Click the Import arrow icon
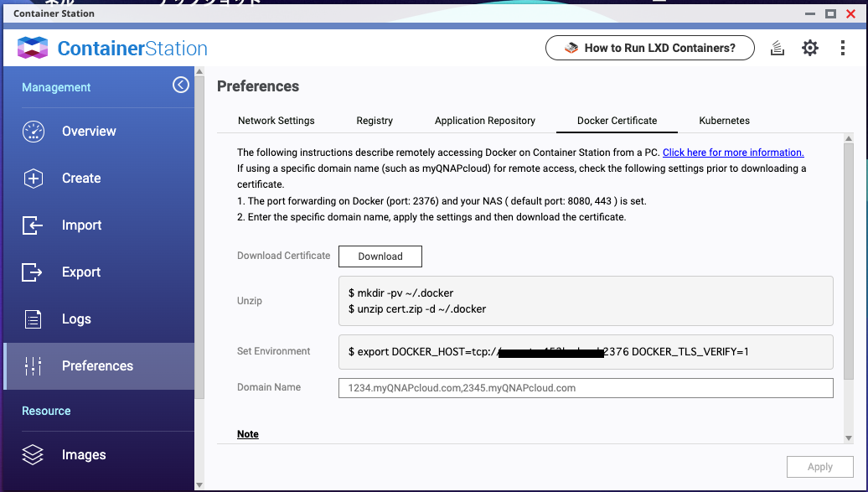The image size is (868, 492). point(33,225)
